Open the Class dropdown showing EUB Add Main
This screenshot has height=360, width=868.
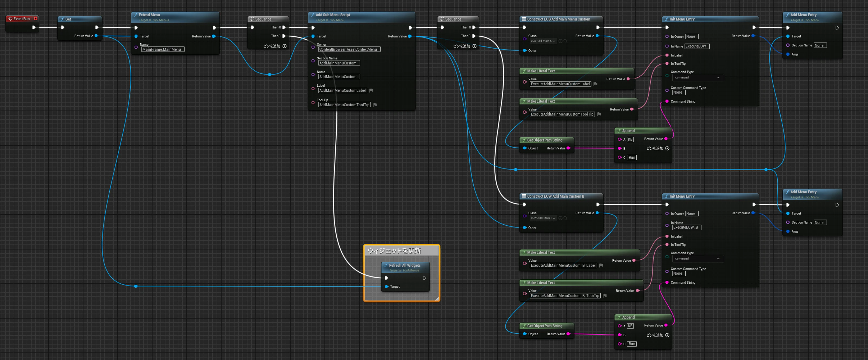click(x=543, y=41)
